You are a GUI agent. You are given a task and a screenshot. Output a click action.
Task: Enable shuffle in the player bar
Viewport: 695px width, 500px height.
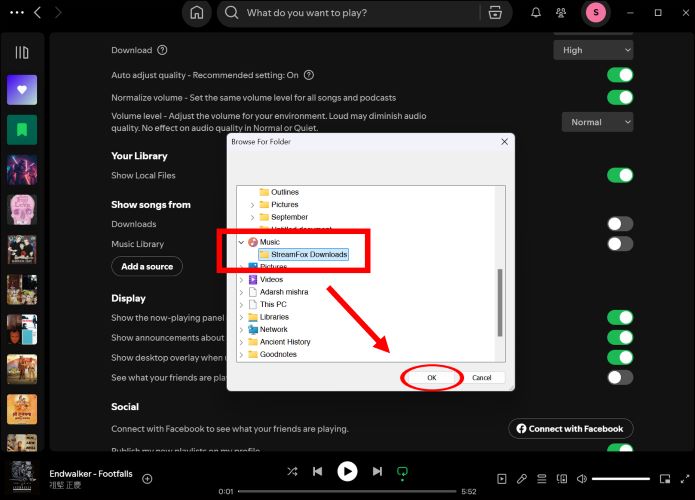[x=292, y=471]
